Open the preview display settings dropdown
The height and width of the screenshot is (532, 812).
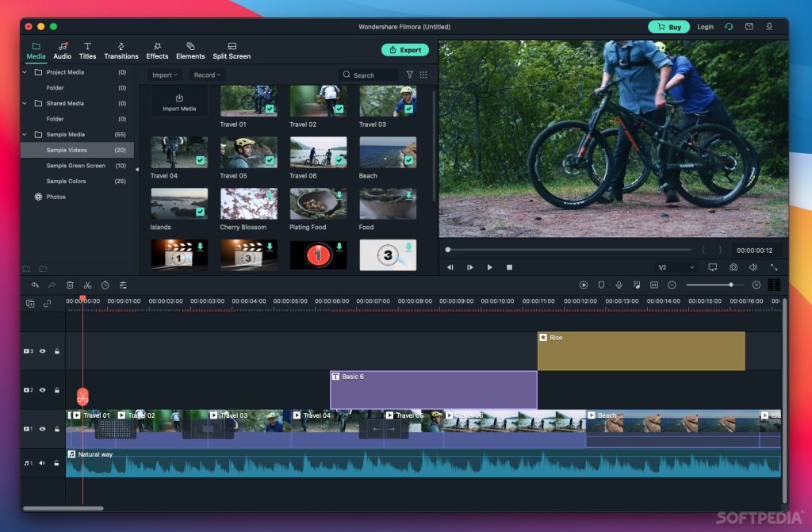(713, 267)
